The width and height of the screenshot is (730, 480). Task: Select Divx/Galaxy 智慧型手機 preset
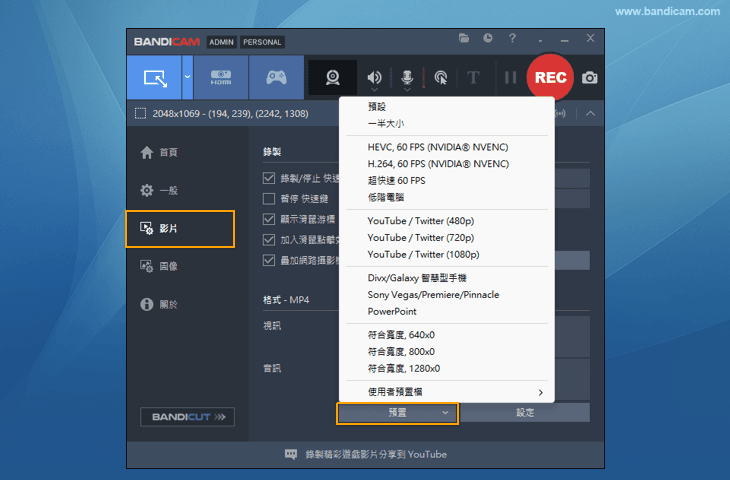click(446, 278)
